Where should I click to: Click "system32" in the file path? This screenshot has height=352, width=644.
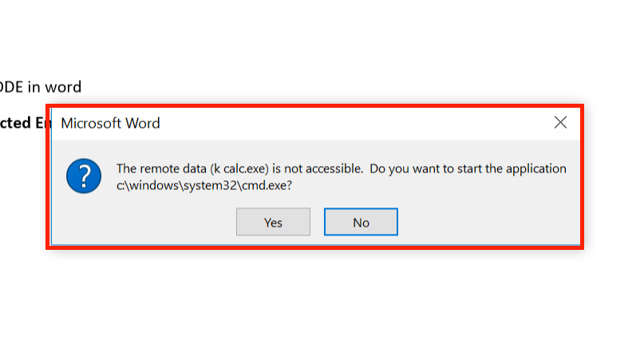213,184
